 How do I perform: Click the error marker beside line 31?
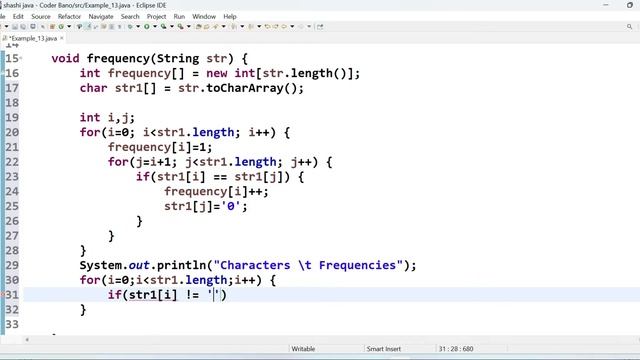[2, 295]
